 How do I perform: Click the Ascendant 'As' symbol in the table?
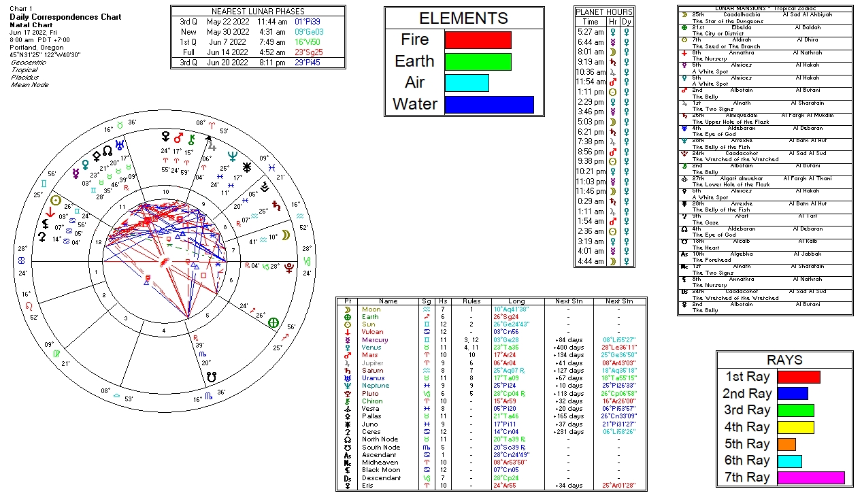point(347,455)
